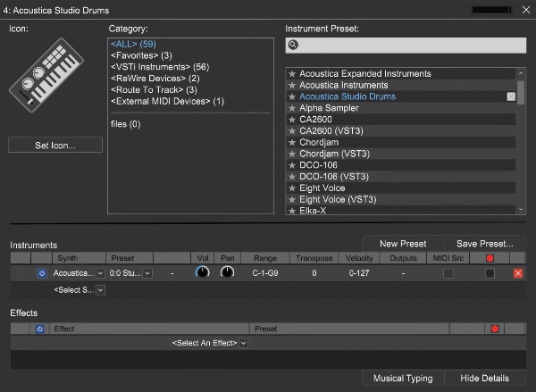Screen dimensions: 536x392
Task: Remove Acoustica Studio Drums with the list X
Action: (511, 96)
